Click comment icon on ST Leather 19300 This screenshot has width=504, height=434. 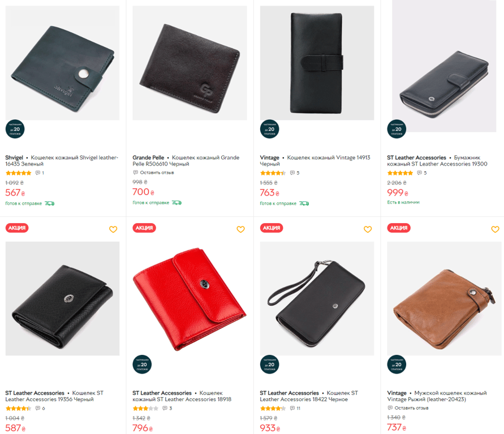(x=420, y=173)
